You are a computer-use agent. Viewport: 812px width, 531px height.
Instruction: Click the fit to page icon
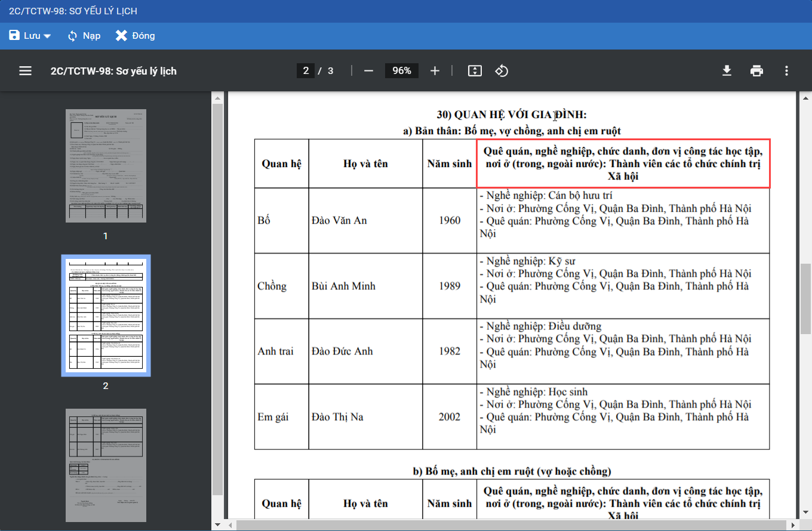pyautogui.click(x=475, y=71)
